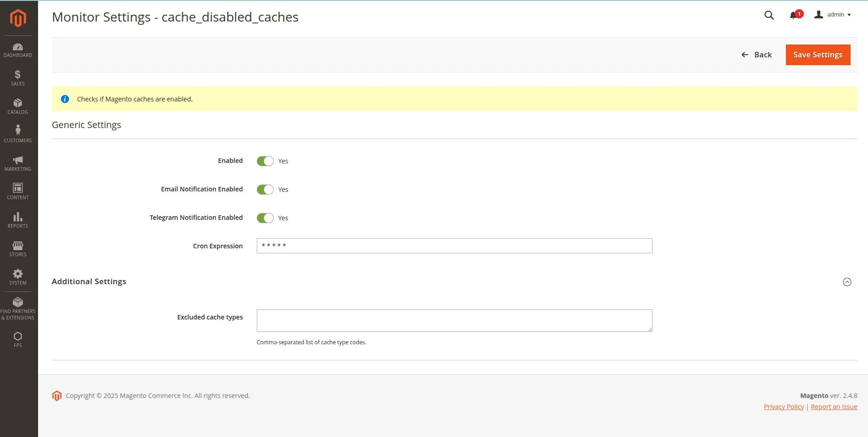The width and height of the screenshot is (868, 437).
Task: Open the Catalog sidebar icon
Action: coord(17,106)
